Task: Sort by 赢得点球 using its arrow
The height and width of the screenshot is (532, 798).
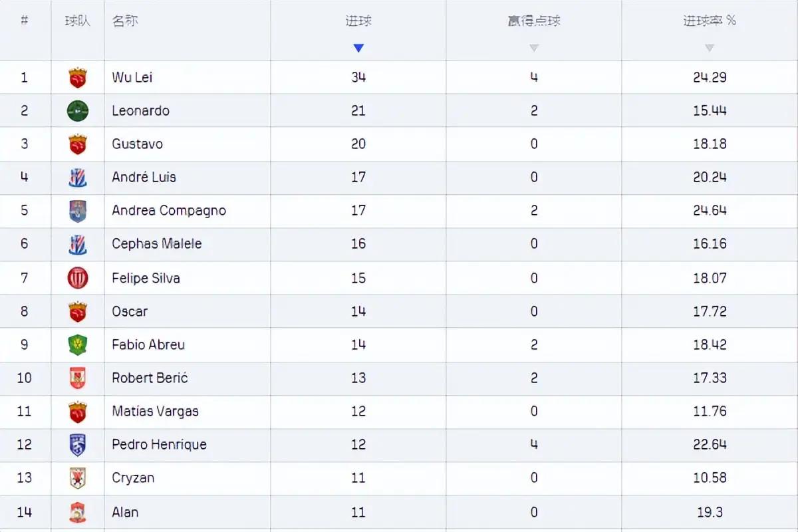Action: [x=534, y=48]
